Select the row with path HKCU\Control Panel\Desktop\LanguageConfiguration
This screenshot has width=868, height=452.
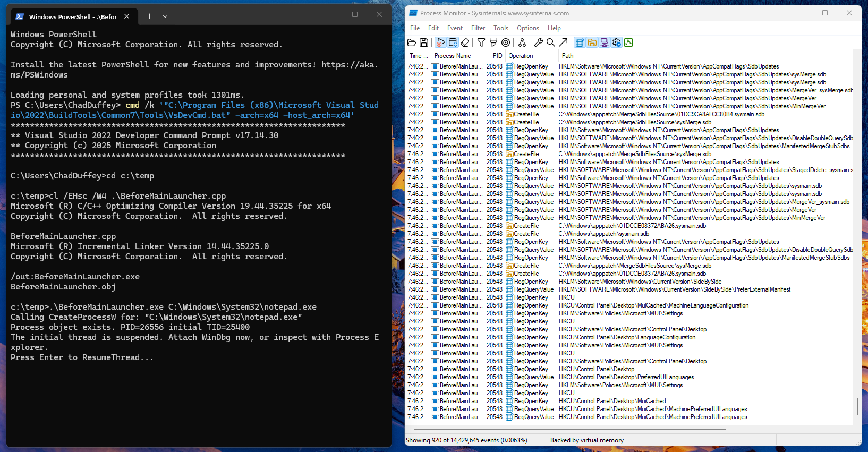point(630,337)
